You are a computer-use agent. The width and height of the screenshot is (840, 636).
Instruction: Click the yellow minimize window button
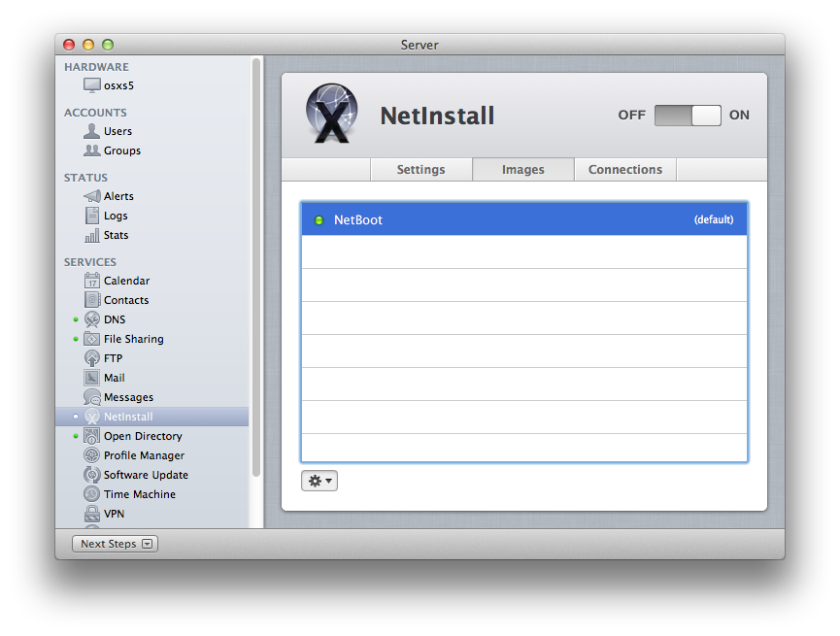[88, 45]
